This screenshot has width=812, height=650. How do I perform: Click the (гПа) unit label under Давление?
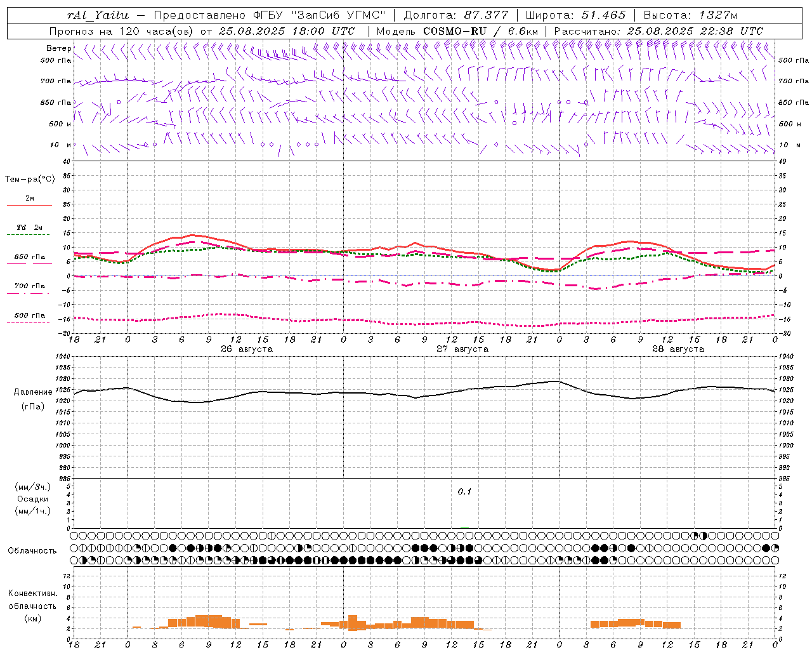(33, 406)
